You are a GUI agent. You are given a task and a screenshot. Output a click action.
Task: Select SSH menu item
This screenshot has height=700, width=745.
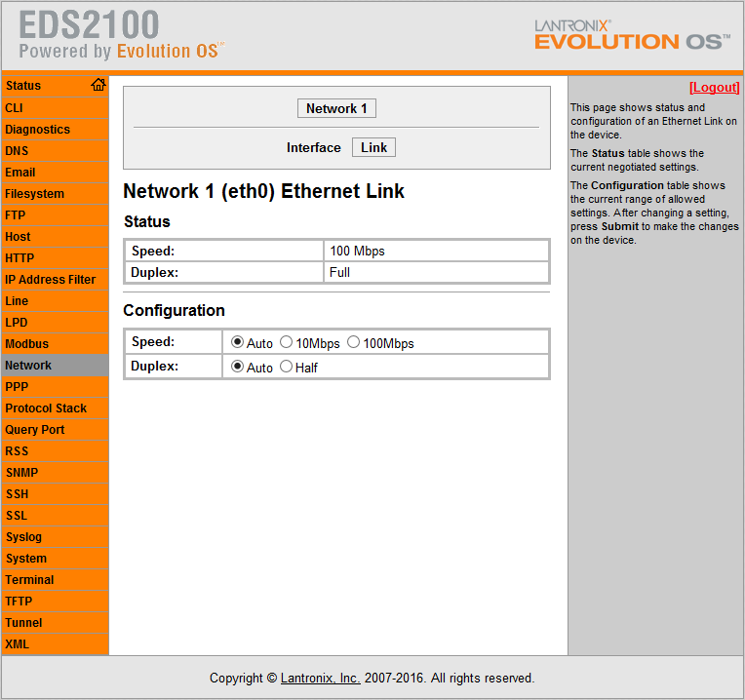pyautogui.click(x=56, y=494)
